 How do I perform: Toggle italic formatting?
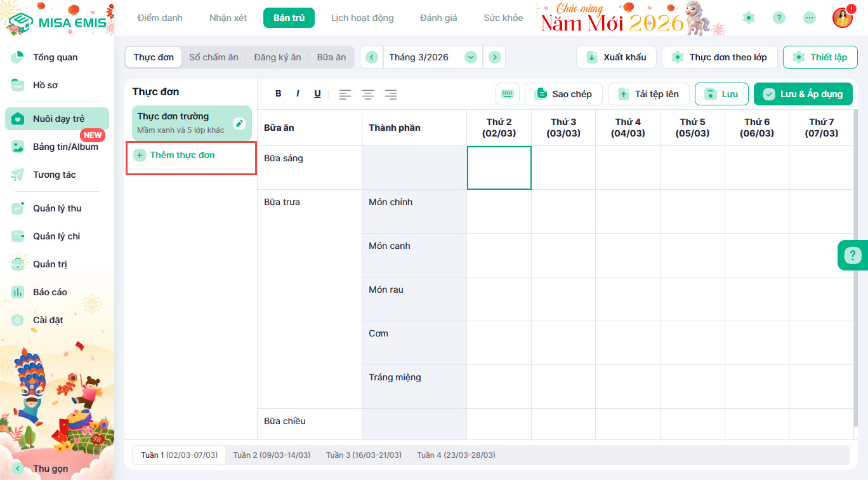[298, 94]
